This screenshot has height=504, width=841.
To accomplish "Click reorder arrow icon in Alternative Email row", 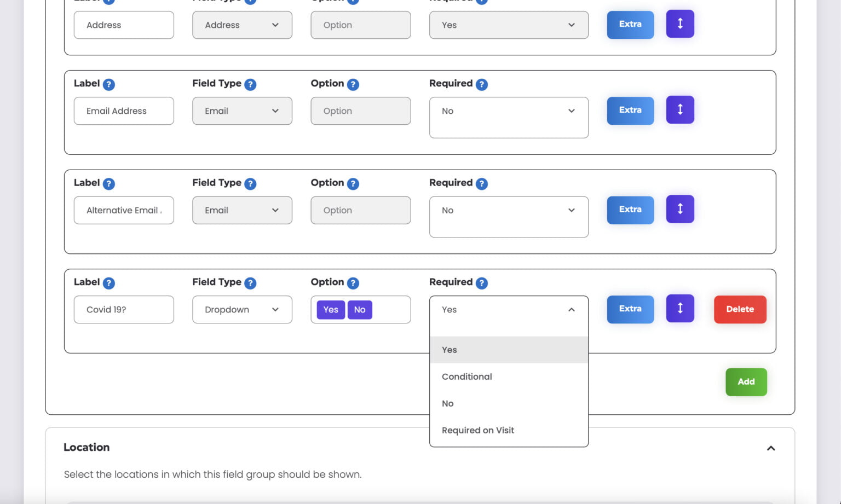I will point(680,209).
